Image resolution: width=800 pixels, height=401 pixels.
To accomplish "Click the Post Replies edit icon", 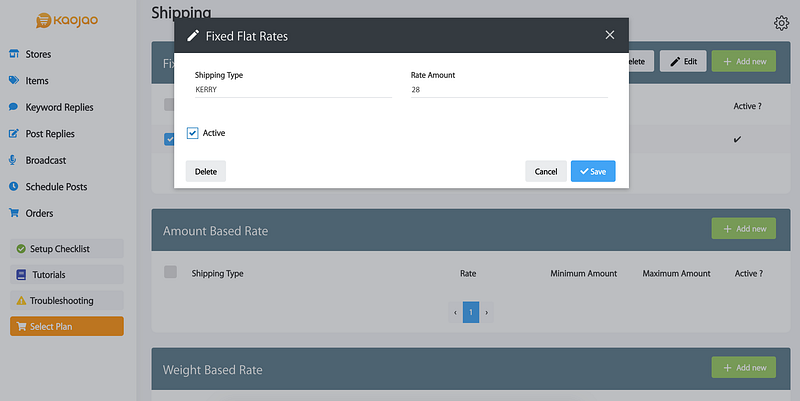I will pos(14,134).
